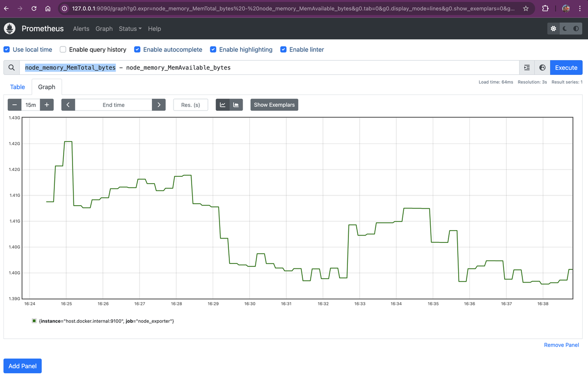The height and width of the screenshot is (380, 588).
Task: Move the end time forward with the right chevron
Action: (158, 105)
